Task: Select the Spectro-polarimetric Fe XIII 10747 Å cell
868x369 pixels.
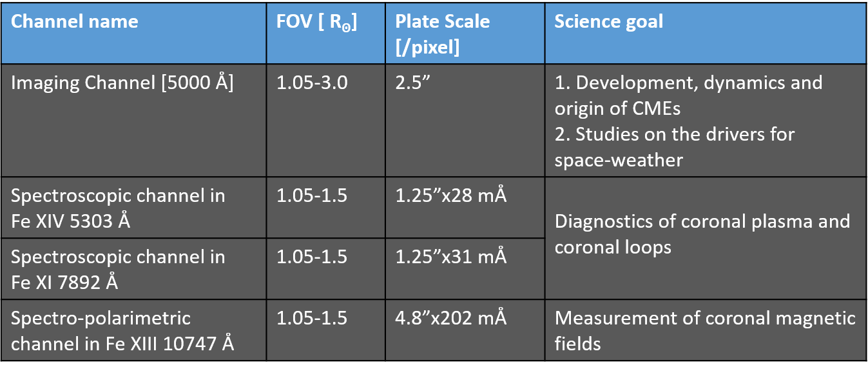Action: [133, 330]
